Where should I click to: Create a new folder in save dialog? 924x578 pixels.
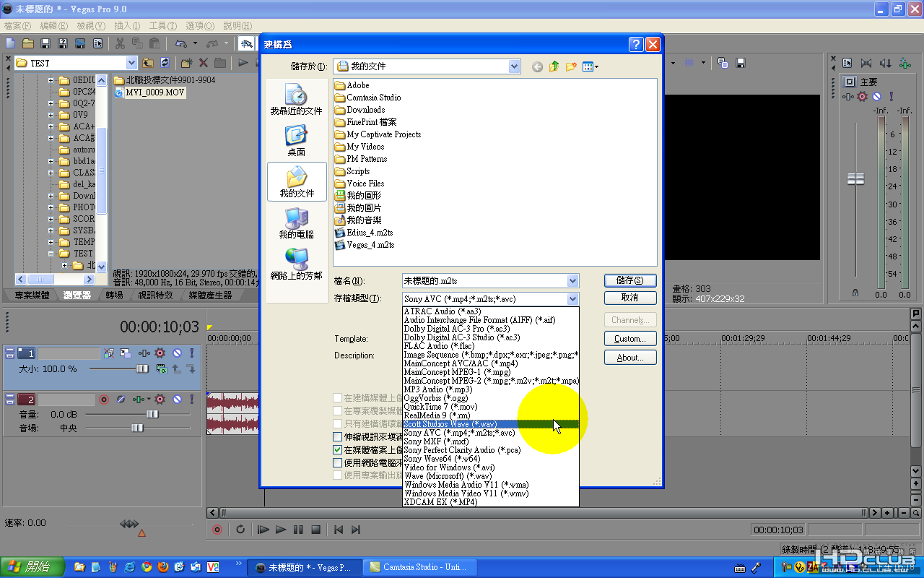pos(571,66)
